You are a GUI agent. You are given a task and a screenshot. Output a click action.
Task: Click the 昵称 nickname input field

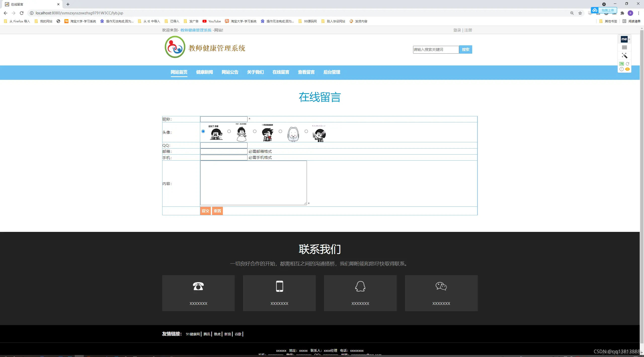pos(224,119)
